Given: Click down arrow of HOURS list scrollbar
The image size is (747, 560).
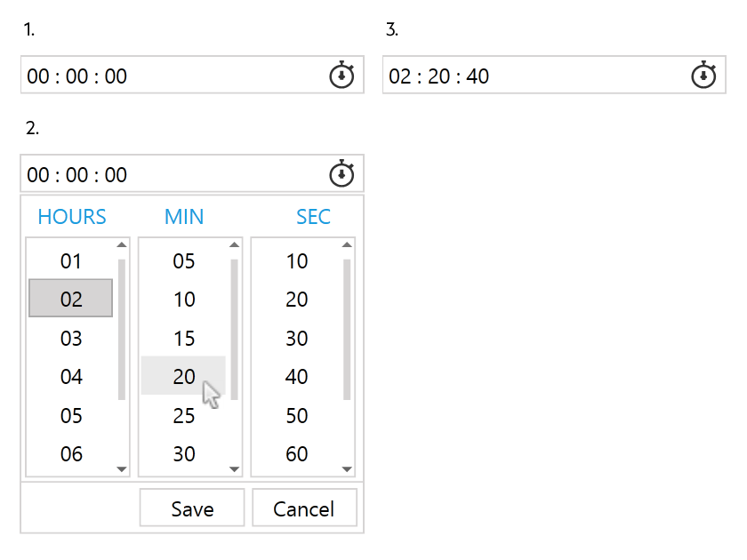Looking at the screenshot, I should point(122,469).
